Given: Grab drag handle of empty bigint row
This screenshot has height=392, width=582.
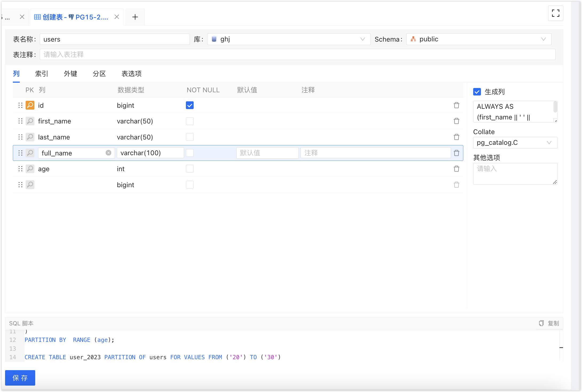Looking at the screenshot, I should click(20, 185).
